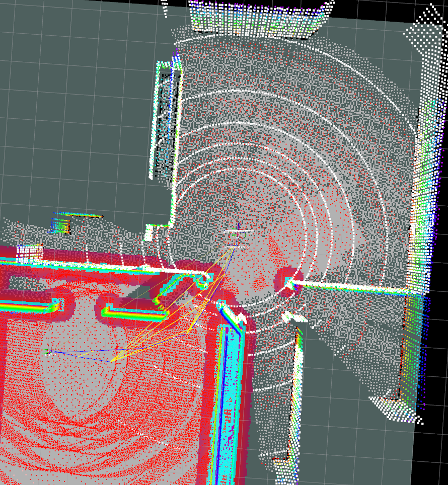Click the small rainbow obstacle block at far left

[x=60, y=225]
